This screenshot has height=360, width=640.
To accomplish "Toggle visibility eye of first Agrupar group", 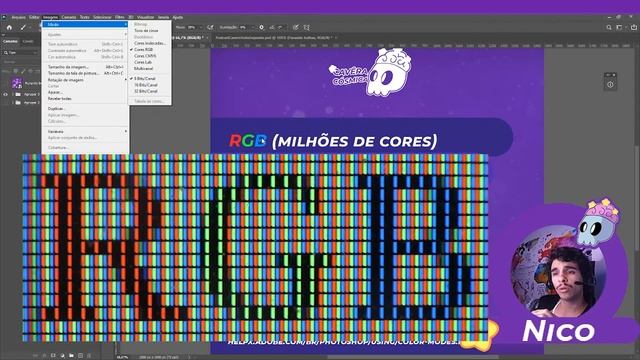I will point(6,94).
